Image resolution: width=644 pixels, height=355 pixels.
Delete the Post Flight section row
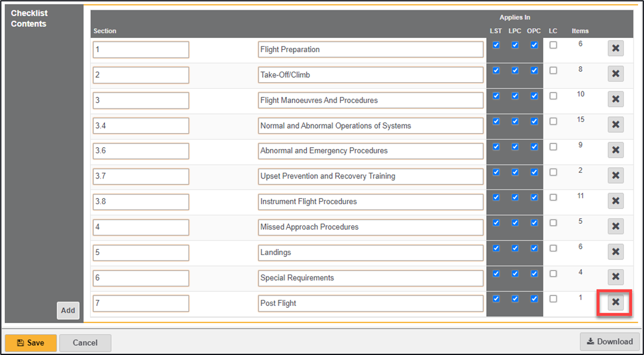[615, 302]
